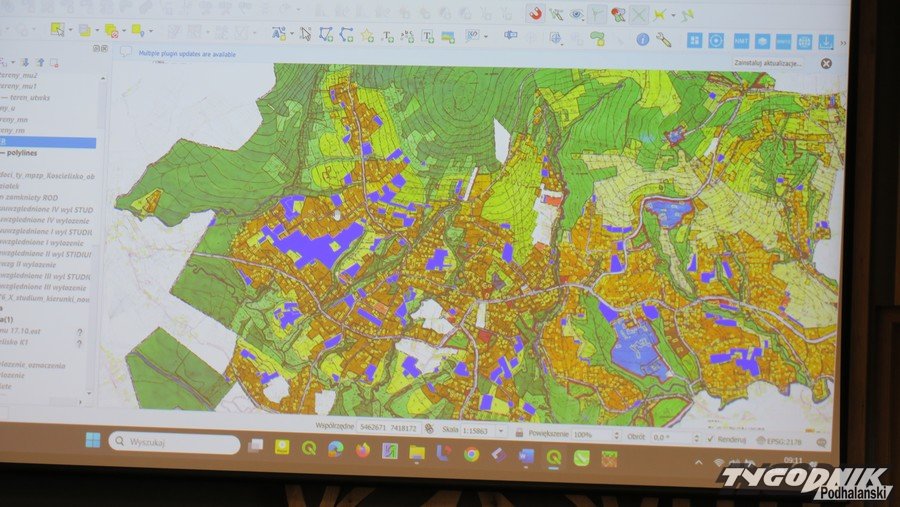Select the 'zamknięty ROD' layer
Screen dimensions: 900x507
pyautogui.click(x=32, y=198)
